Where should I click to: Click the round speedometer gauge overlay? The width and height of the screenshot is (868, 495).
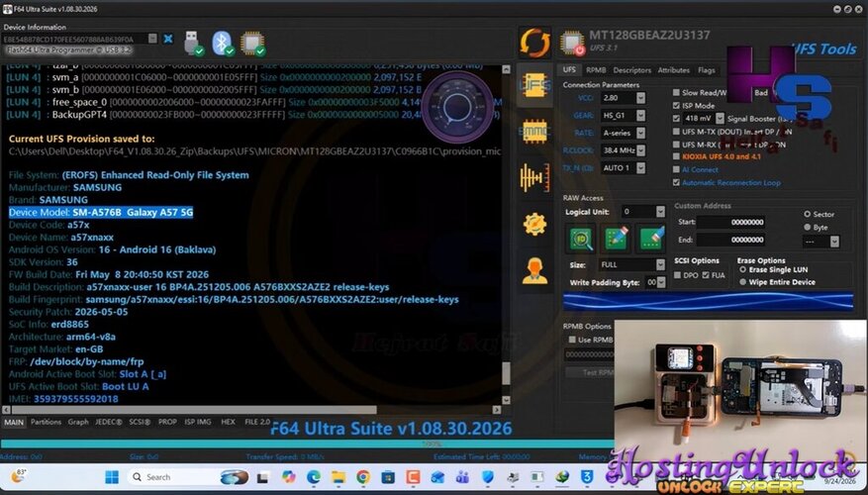pos(458,108)
